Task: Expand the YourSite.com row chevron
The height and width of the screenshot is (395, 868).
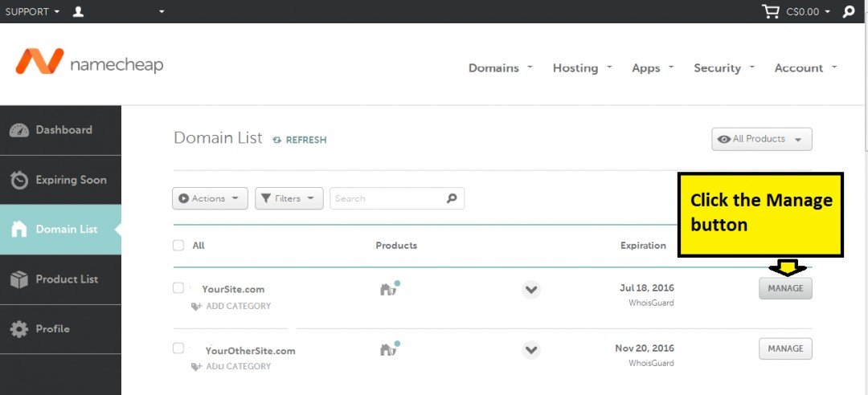Action: click(x=531, y=289)
